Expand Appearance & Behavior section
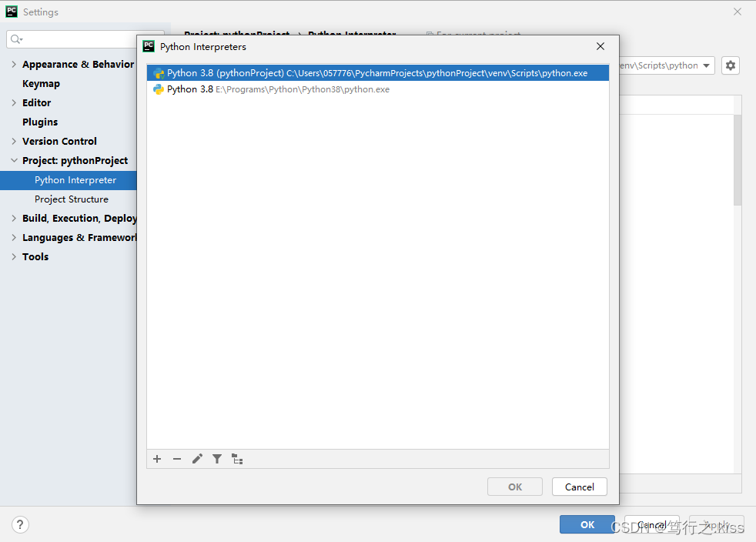 [x=14, y=64]
